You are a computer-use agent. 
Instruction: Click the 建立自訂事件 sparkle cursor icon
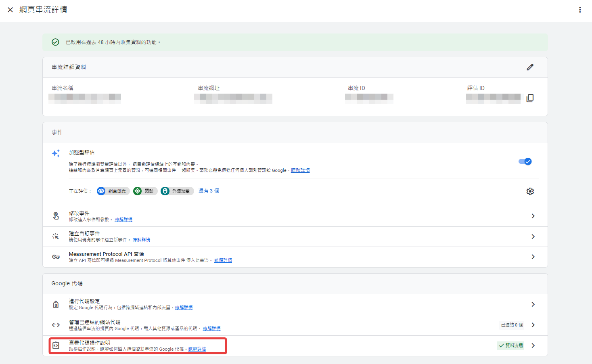click(x=56, y=236)
